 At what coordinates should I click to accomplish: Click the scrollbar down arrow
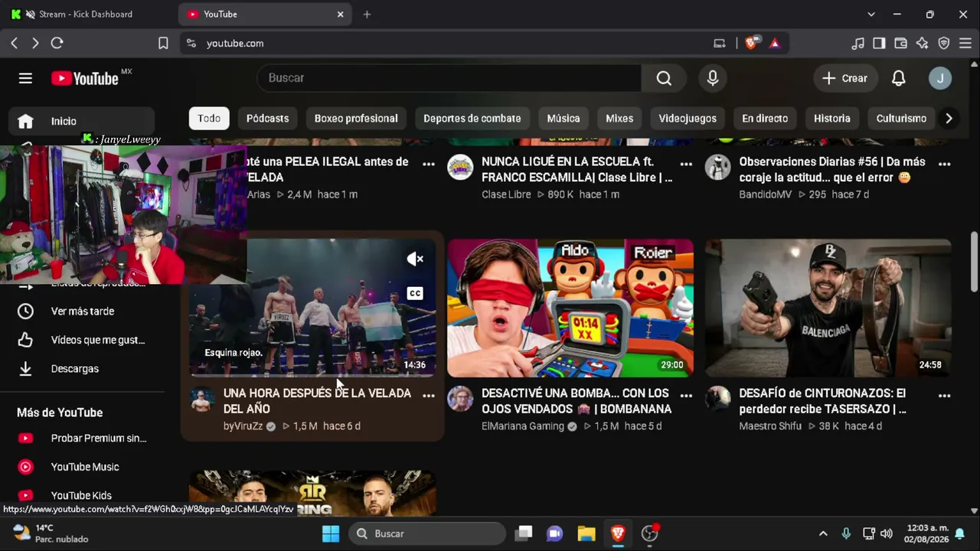coord(974,510)
